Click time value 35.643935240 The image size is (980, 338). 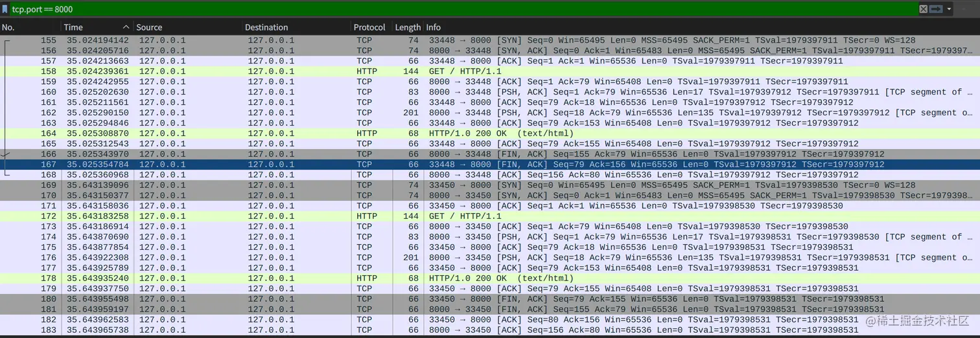pos(98,278)
